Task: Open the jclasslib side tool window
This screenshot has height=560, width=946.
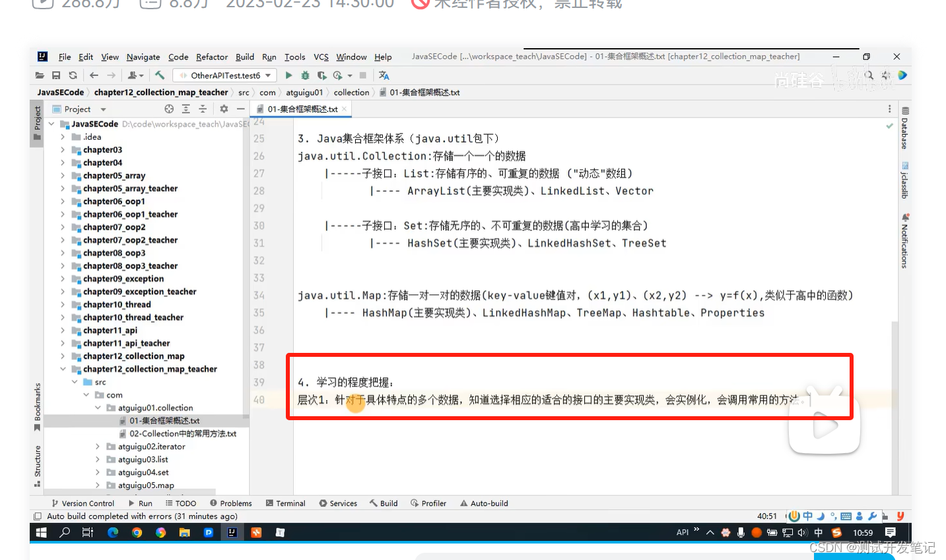Action: [x=905, y=180]
